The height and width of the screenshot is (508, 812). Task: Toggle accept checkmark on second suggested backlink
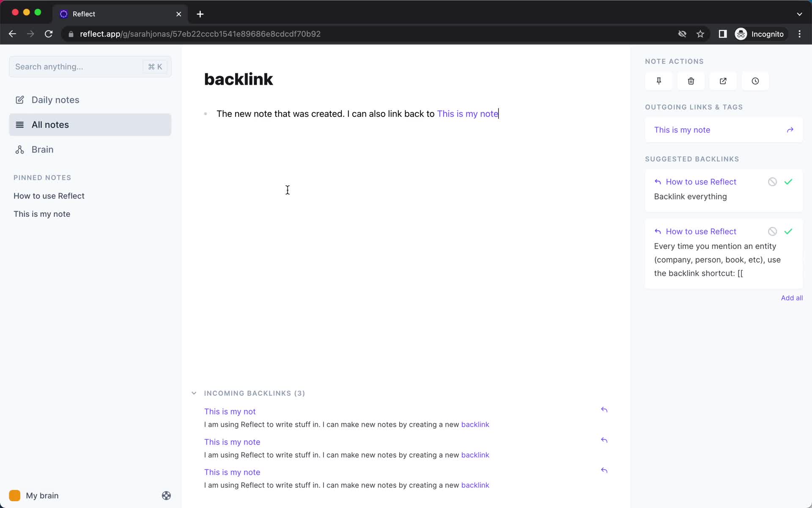pos(789,231)
